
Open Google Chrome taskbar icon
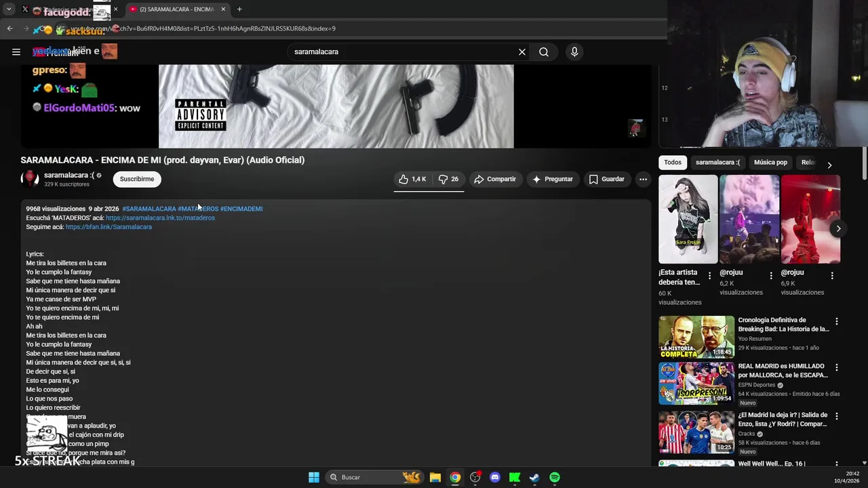(x=455, y=477)
